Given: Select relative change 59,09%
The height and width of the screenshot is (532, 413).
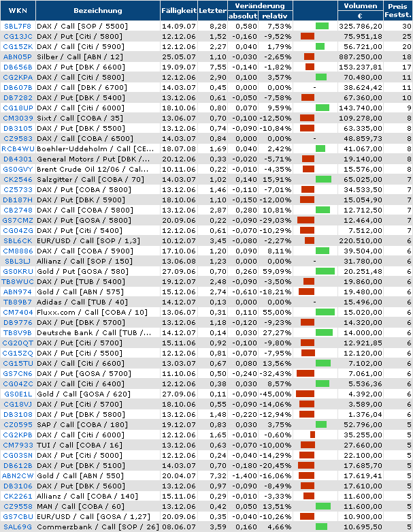Looking at the screenshot, I should (x=277, y=271).
